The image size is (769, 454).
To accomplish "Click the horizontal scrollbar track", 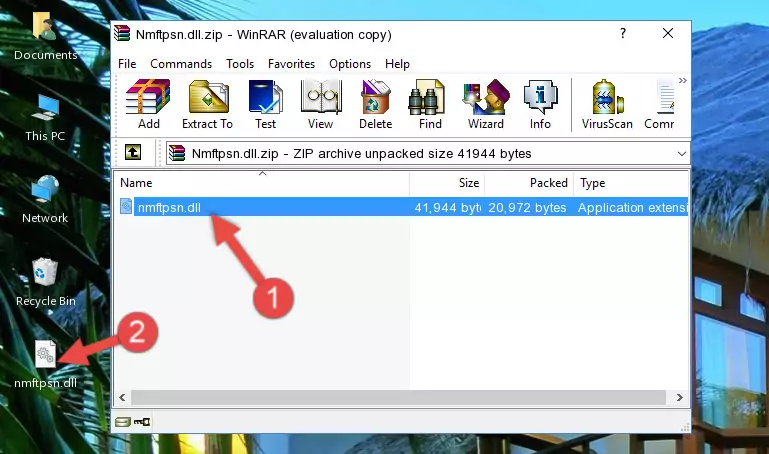I will tap(398, 397).
